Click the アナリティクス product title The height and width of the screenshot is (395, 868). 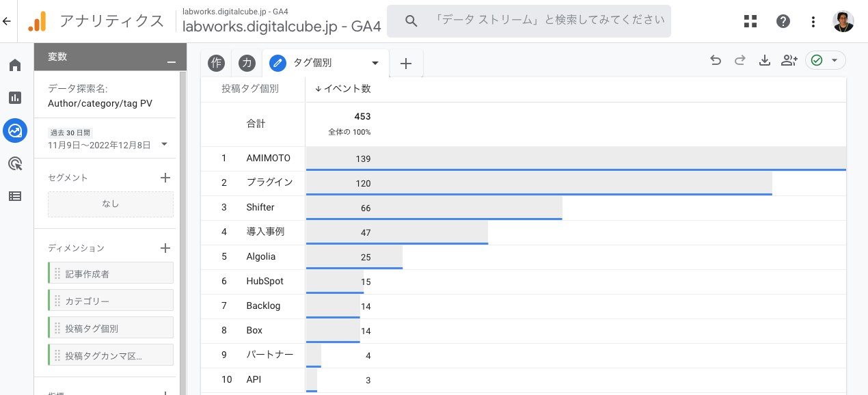(112, 21)
